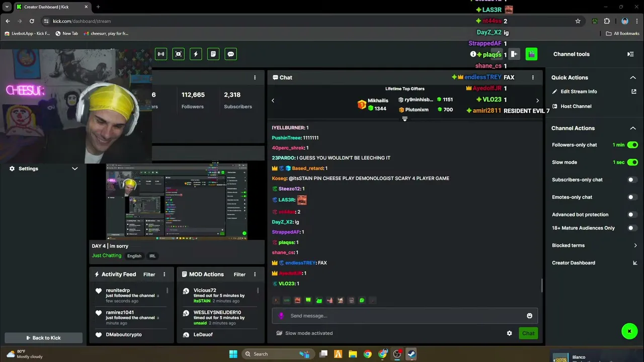Image resolution: width=644 pixels, height=362 pixels.
Task: Click the broadcast signal icon in dashboard toolbar
Action: click(161, 54)
